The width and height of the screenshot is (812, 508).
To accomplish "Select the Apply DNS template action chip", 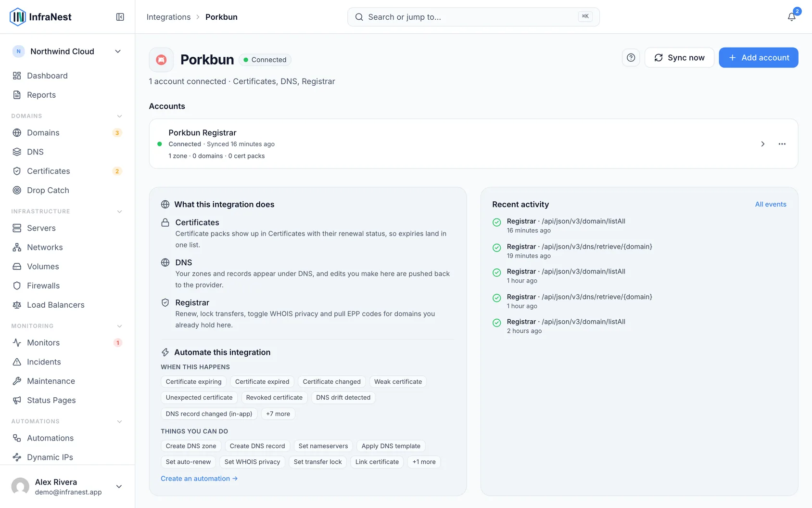I will tap(391, 446).
